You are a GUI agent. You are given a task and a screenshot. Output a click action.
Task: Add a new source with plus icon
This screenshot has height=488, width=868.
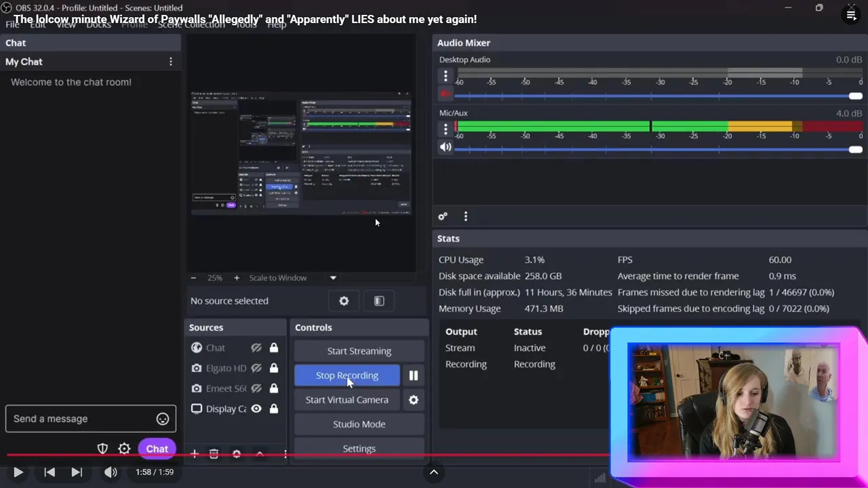click(x=194, y=453)
